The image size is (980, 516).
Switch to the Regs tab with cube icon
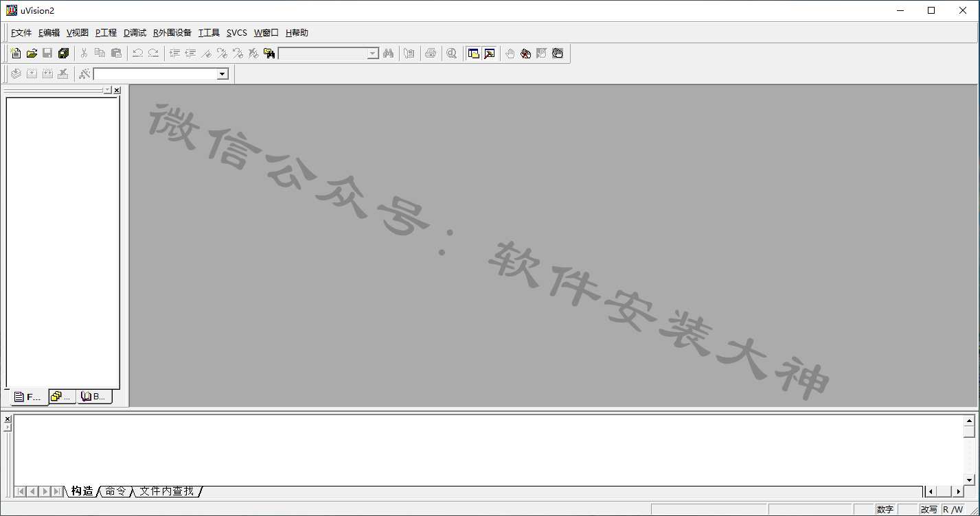pos(62,397)
